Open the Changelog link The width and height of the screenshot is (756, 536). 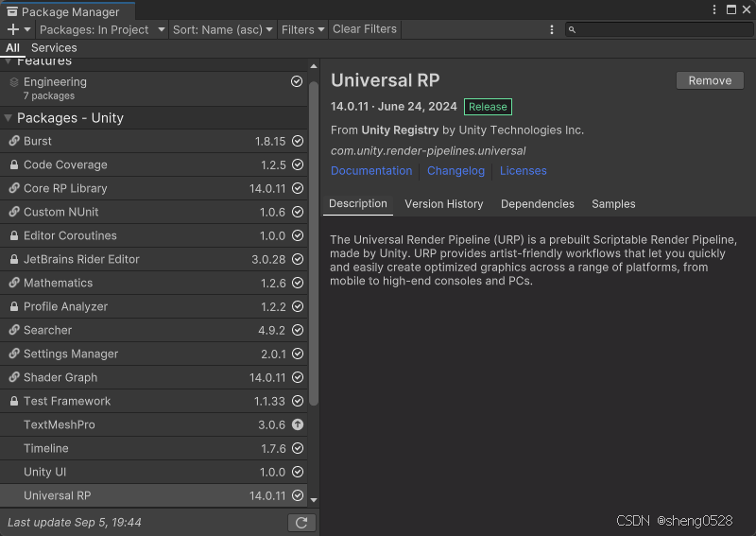pos(455,171)
